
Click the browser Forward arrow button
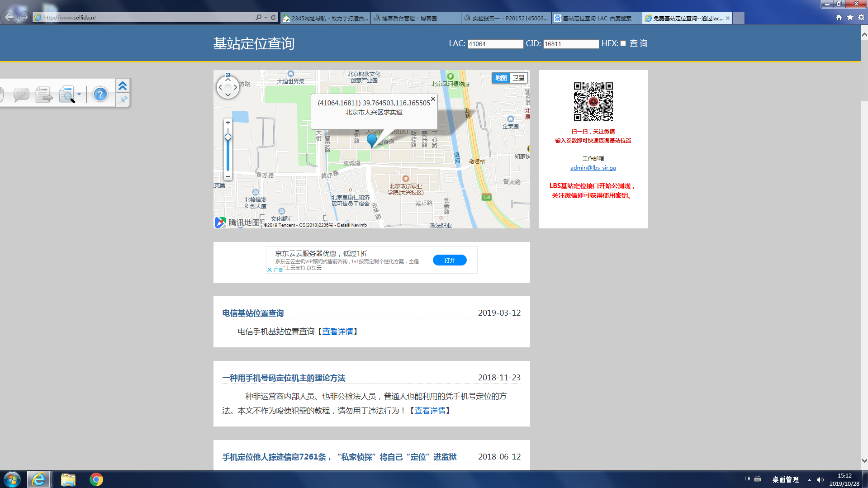[x=24, y=17]
